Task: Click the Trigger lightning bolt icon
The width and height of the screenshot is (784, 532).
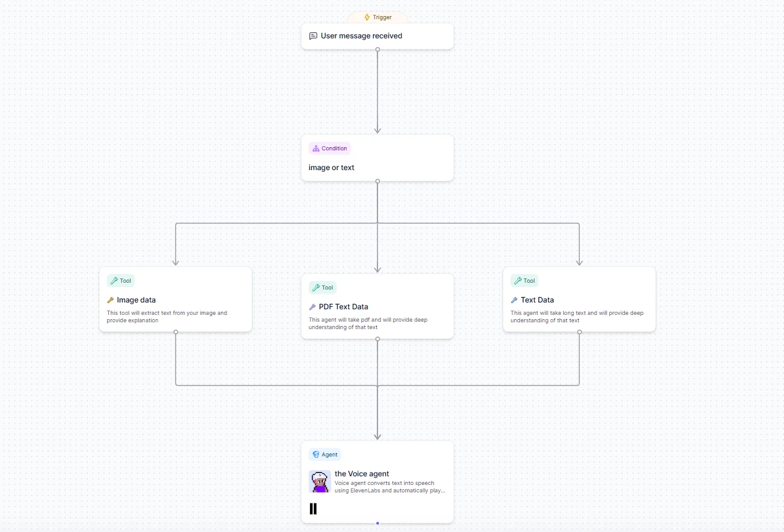Action: click(x=367, y=17)
